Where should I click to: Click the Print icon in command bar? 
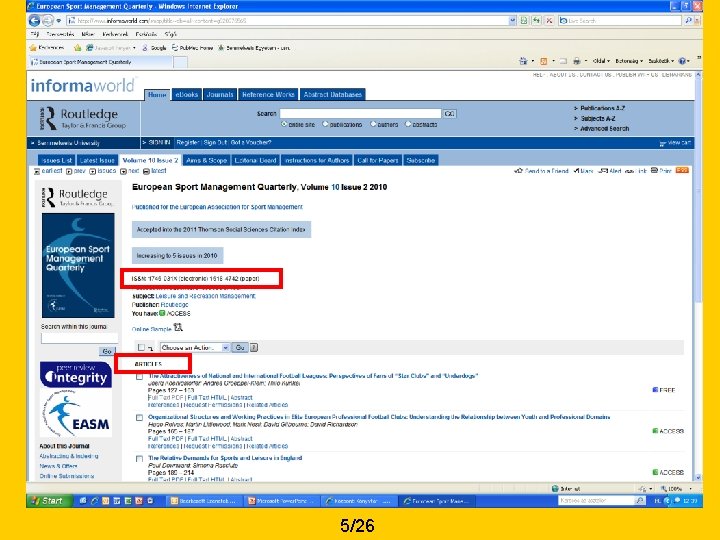(577, 61)
